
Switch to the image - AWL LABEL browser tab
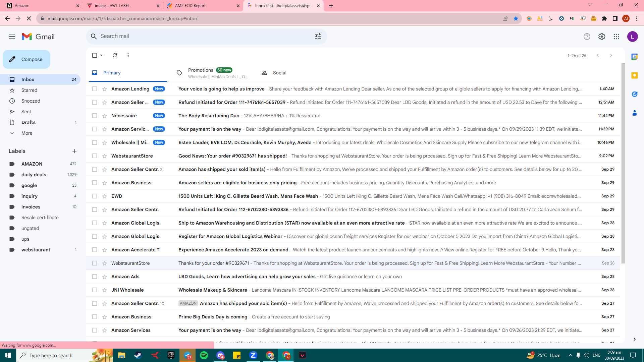pos(122,6)
